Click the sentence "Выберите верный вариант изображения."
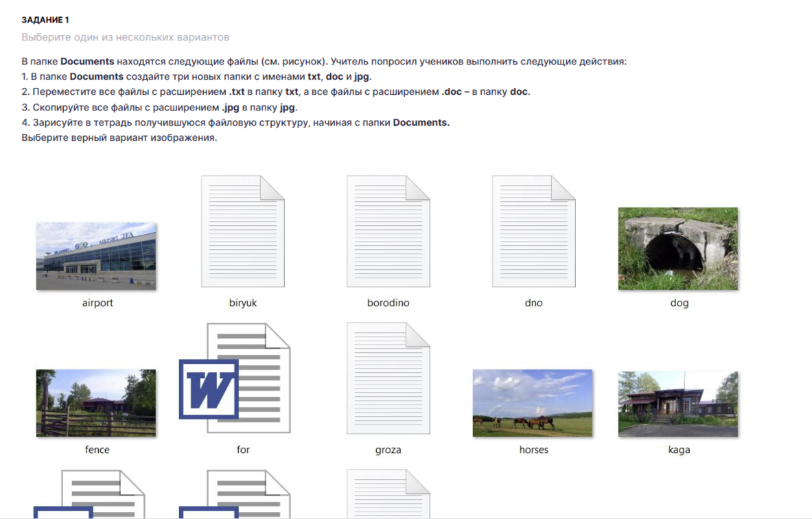This screenshot has height=519, width=812. point(119,138)
